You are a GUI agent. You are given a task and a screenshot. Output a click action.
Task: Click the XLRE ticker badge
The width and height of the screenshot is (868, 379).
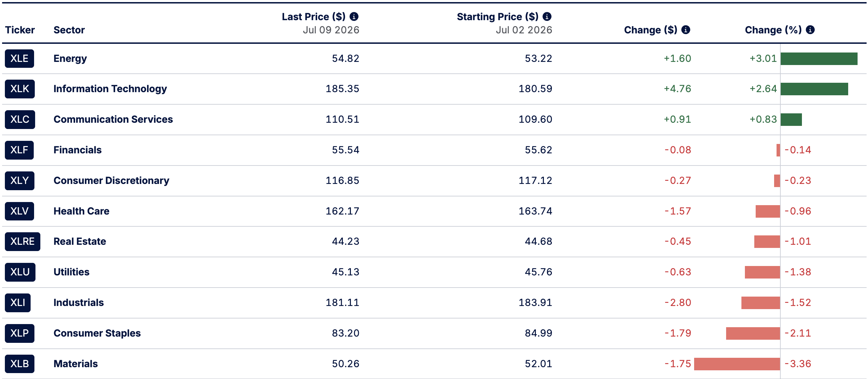(23, 242)
